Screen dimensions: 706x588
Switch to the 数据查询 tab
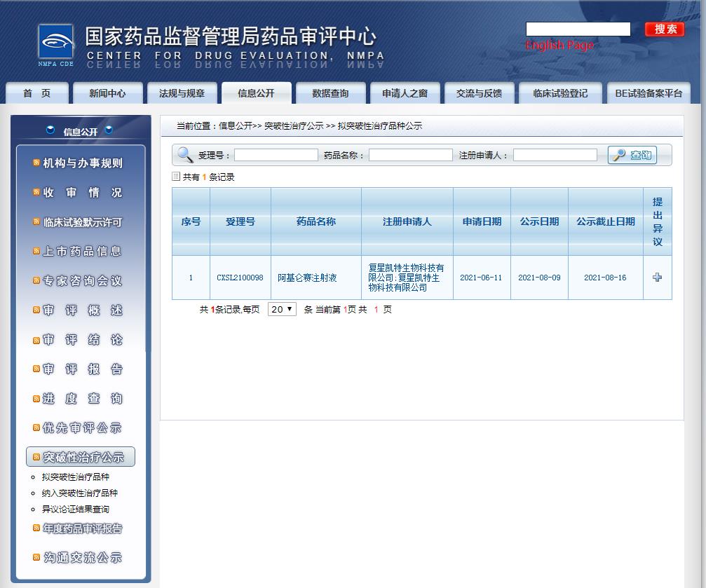(331, 92)
